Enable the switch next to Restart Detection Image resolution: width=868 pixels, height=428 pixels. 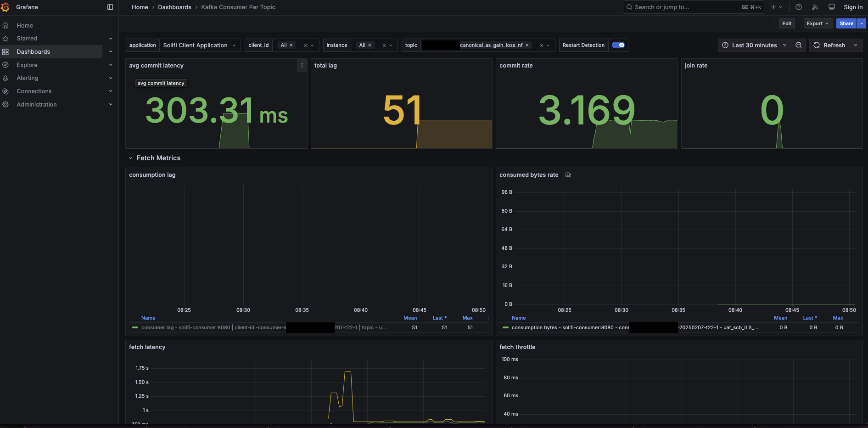618,45
